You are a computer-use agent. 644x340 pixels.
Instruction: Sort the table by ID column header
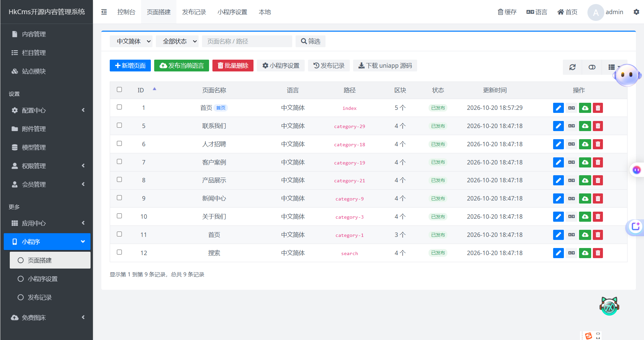coord(141,90)
